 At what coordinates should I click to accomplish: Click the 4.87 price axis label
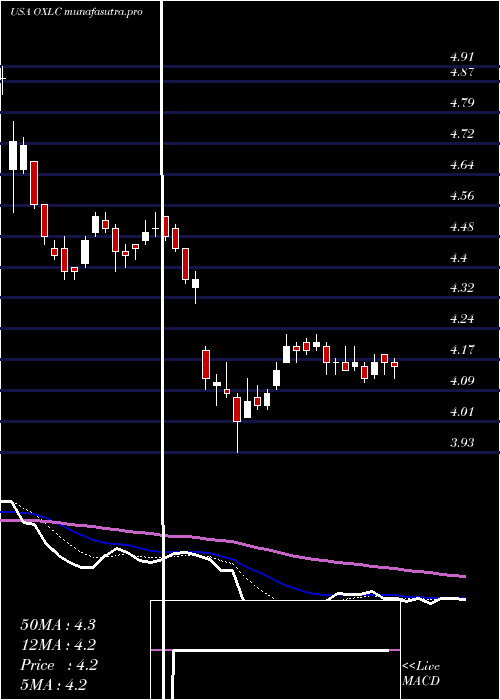tap(462, 72)
